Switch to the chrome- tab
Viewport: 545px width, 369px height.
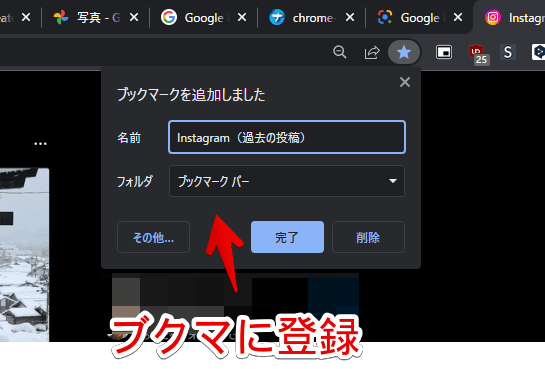312,17
